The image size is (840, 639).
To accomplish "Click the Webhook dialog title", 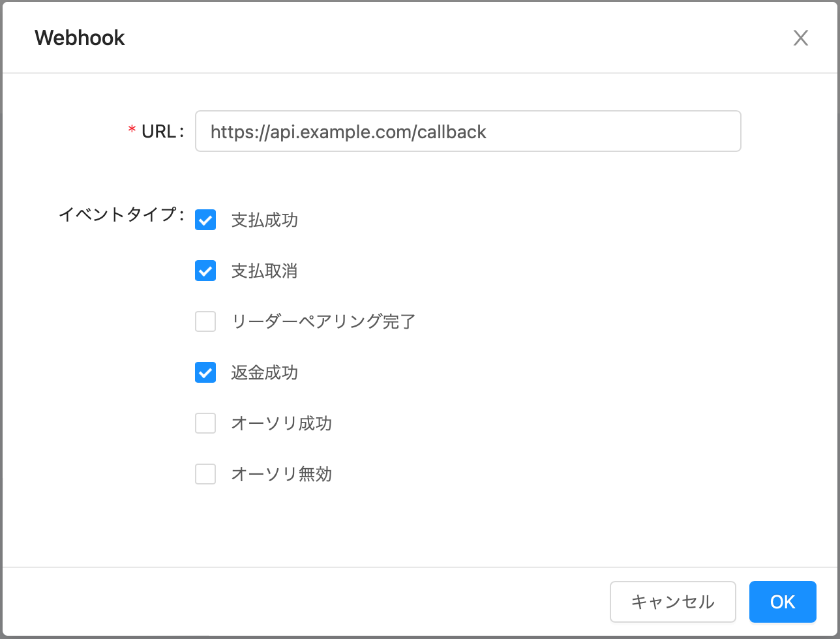I will point(80,38).
